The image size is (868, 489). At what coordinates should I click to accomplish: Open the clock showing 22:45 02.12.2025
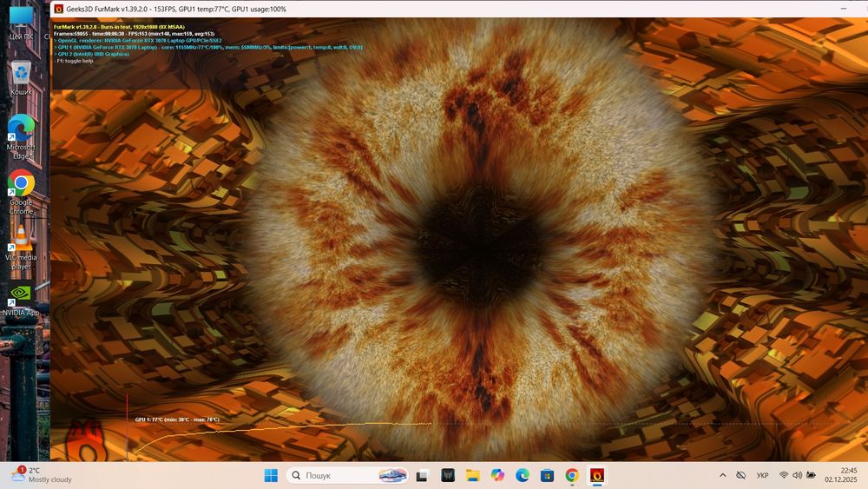coord(840,475)
